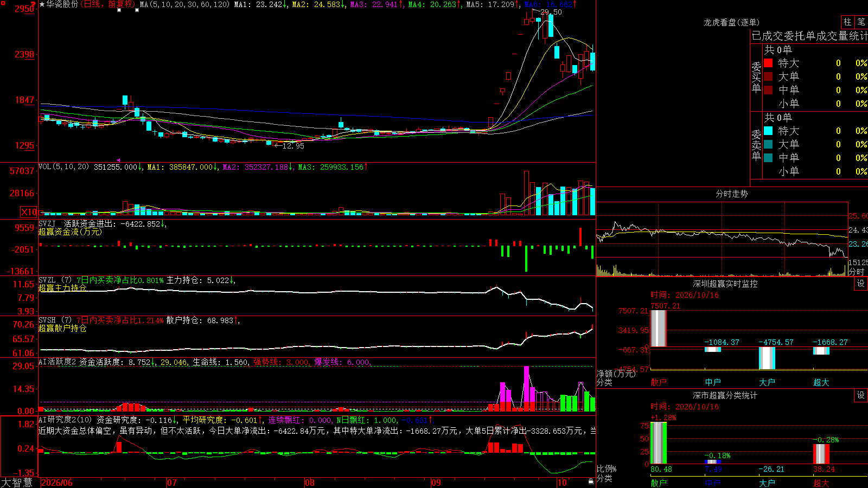Click the 29.50 high price label
The width and height of the screenshot is (868, 488).
[x=551, y=12]
